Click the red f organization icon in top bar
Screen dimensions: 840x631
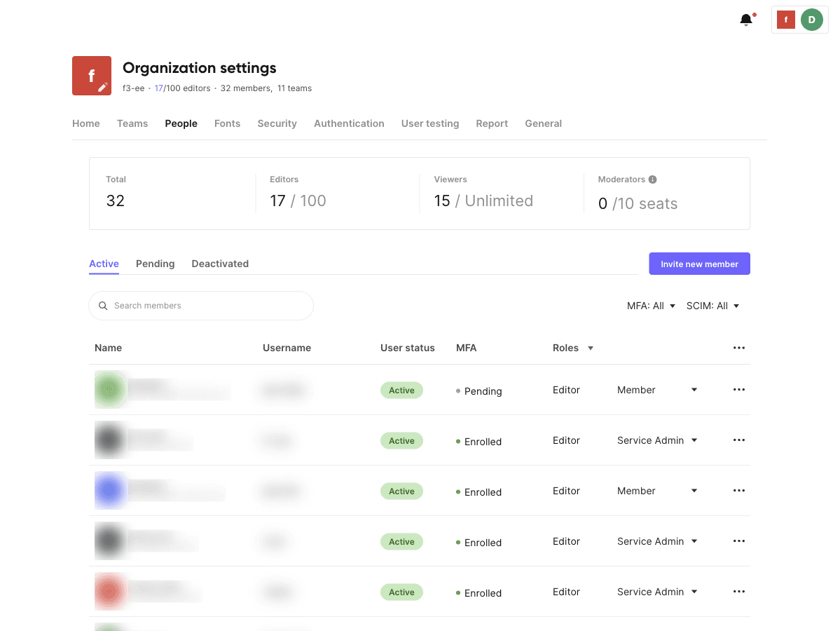(x=786, y=20)
